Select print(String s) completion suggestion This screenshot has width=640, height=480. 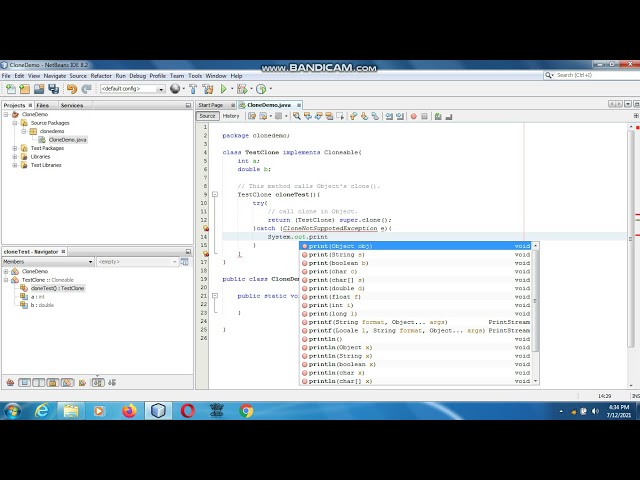tap(416, 255)
